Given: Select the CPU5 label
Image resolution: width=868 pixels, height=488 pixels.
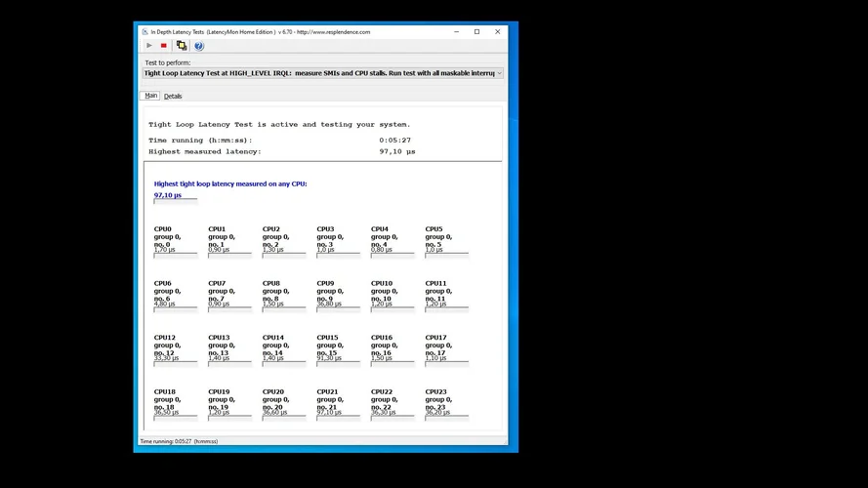Looking at the screenshot, I should [x=434, y=229].
